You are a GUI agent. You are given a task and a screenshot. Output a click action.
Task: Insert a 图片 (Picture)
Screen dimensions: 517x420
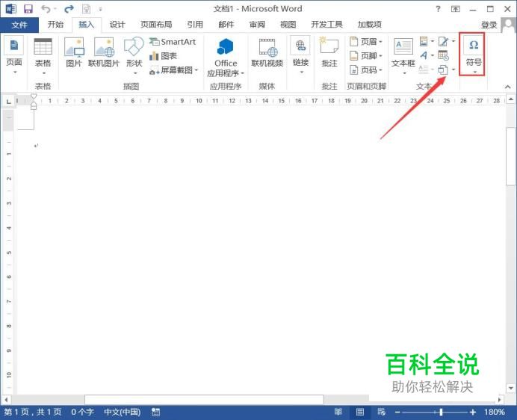(x=74, y=53)
